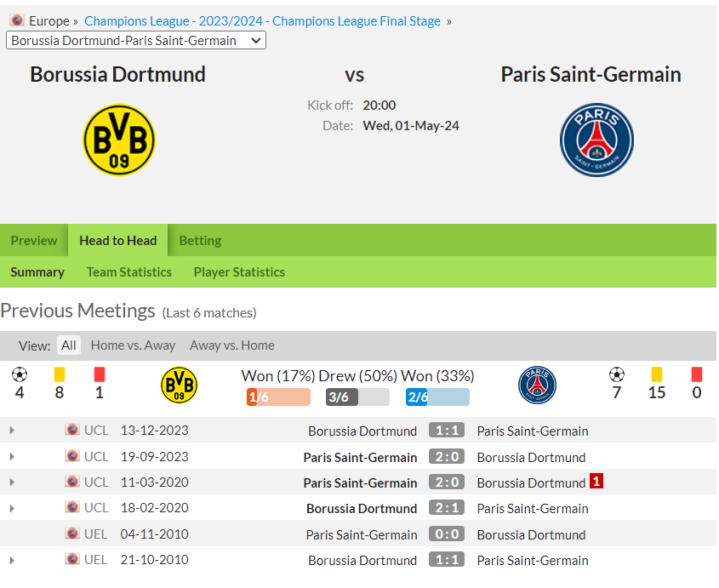Click the Europe globe icon in breadcrumb
The image size is (719, 588).
pyautogui.click(x=17, y=20)
